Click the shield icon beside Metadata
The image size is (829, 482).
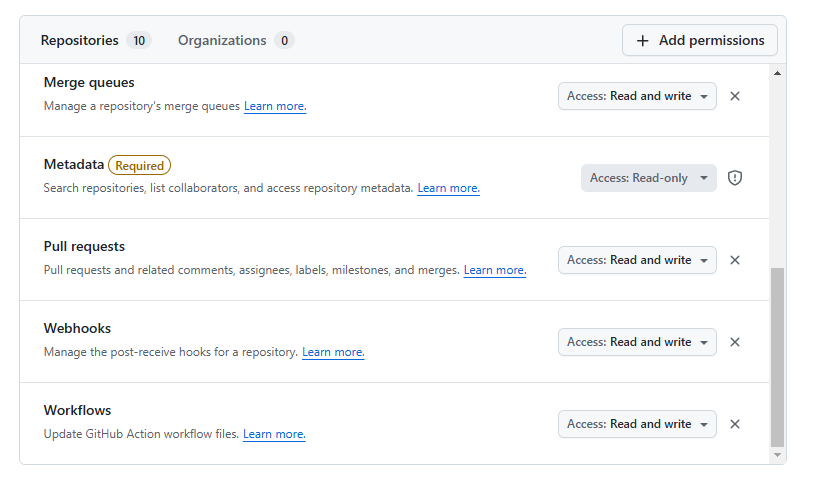735,178
